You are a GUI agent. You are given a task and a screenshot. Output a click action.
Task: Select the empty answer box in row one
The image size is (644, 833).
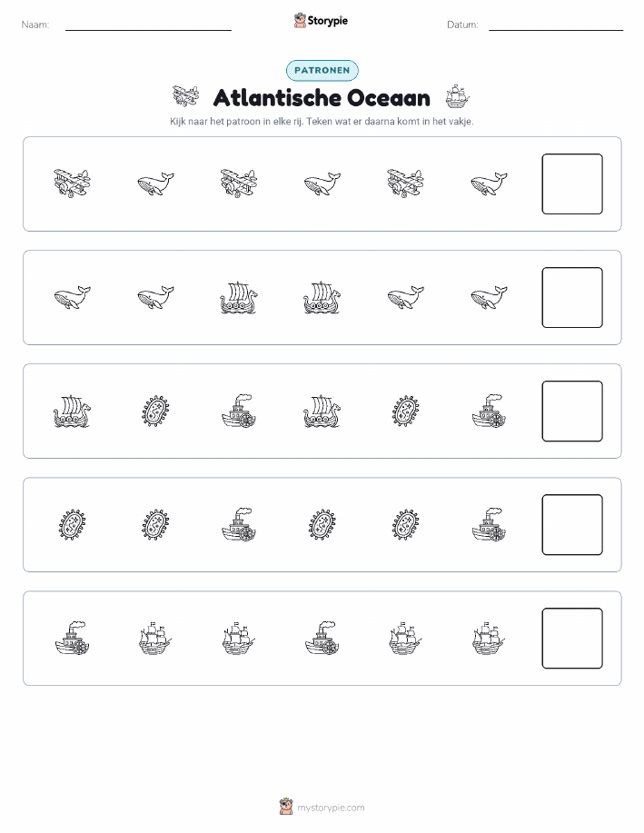[572, 183]
